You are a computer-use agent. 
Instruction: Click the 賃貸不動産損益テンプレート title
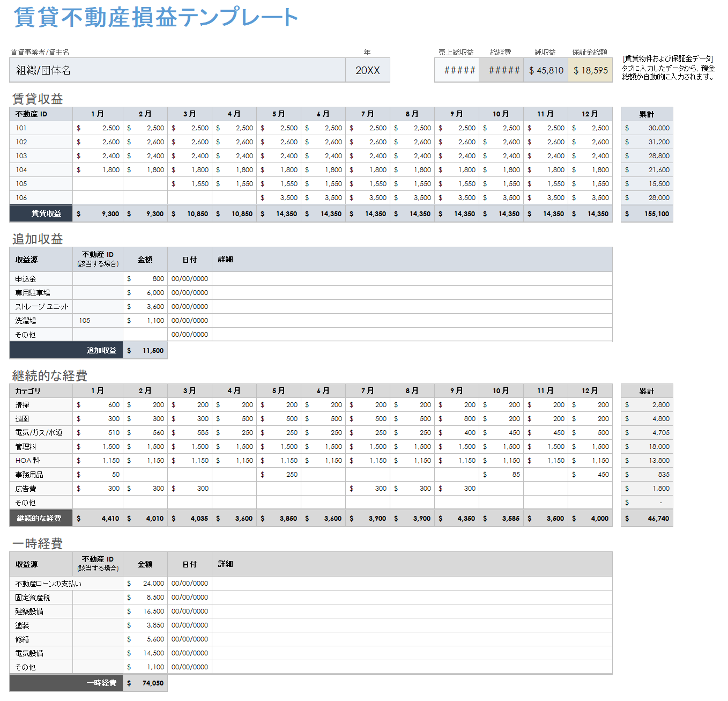pos(155,17)
